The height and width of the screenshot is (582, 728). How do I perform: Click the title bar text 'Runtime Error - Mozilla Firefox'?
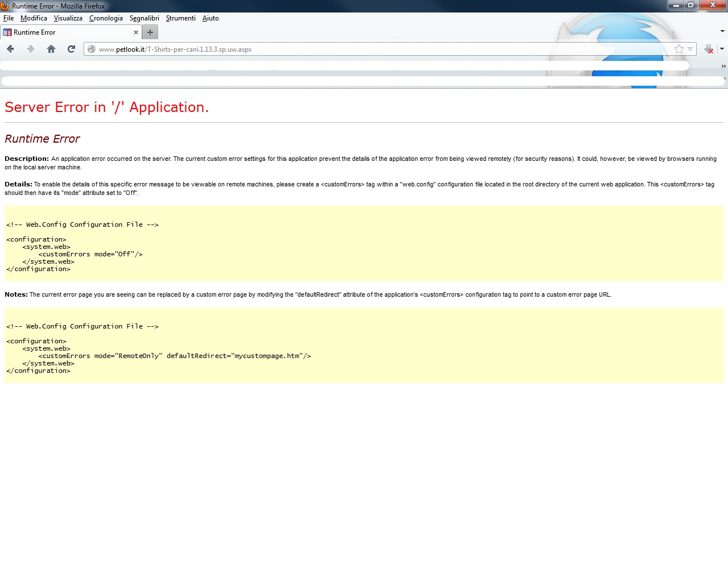pos(58,6)
